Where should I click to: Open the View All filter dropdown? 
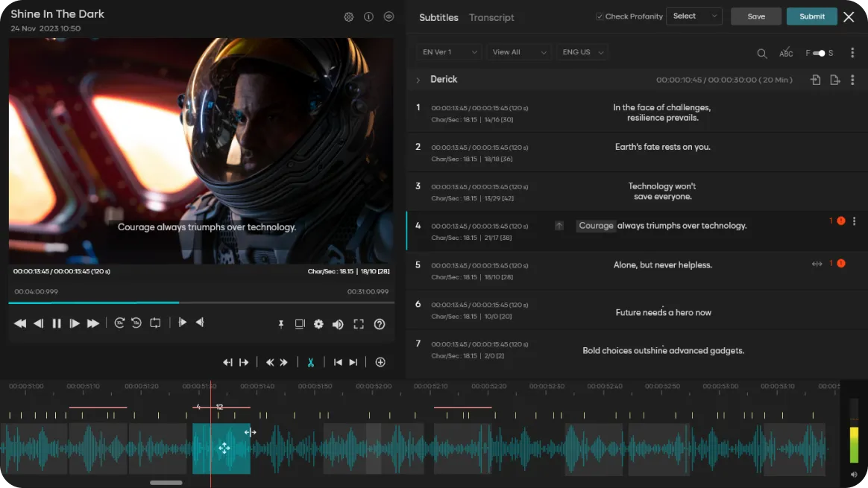pos(519,52)
